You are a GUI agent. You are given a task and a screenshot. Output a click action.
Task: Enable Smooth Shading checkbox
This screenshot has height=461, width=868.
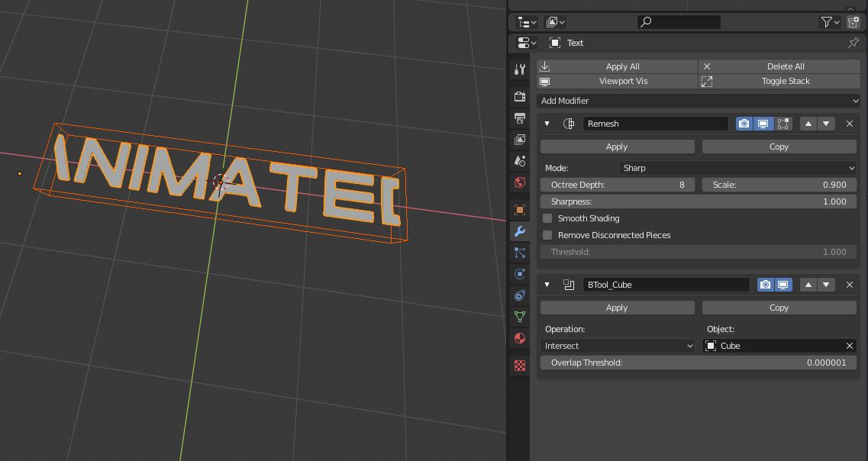point(547,218)
